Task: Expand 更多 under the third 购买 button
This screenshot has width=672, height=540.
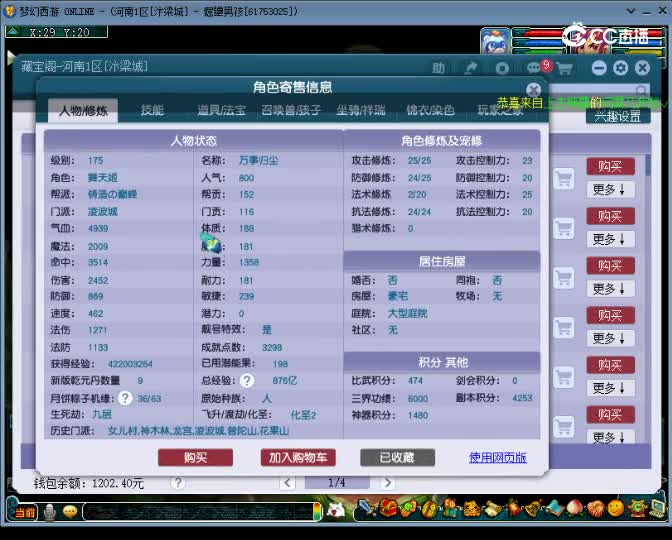Action: tap(610, 288)
